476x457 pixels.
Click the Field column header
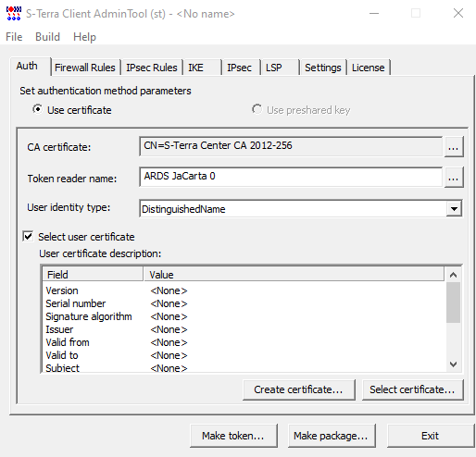point(93,274)
